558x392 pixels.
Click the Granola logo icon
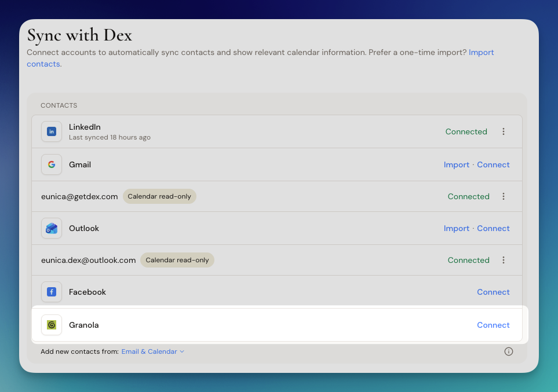[x=52, y=325]
